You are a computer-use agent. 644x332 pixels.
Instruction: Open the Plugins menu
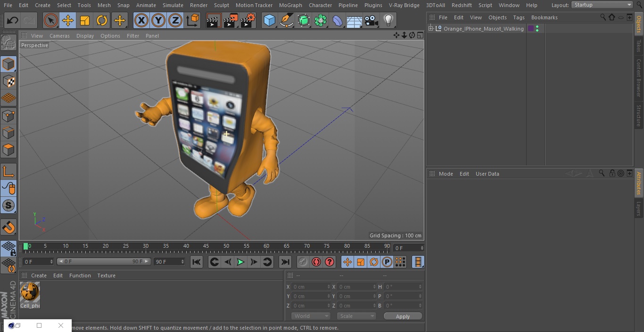coord(373,5)
